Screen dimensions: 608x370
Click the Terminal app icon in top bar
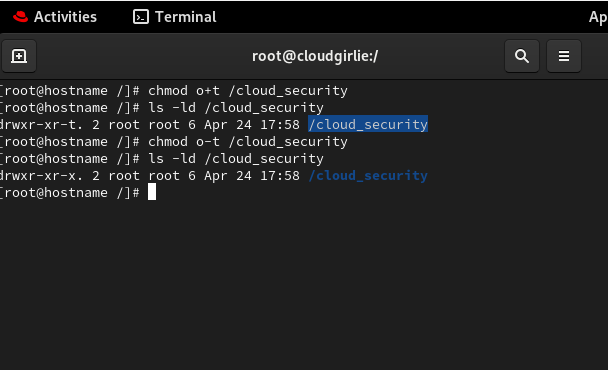141,17
